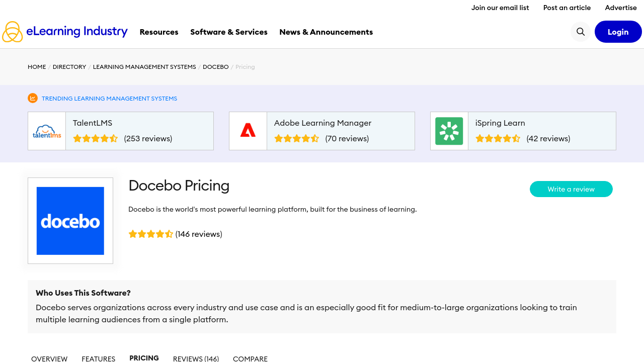Click the Adobe Learning Manager logo

click(248, 131)
